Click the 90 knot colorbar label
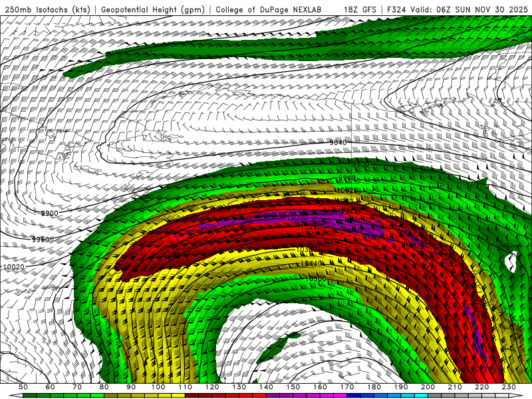The image size is (532, 399). [x=131, y=387]
